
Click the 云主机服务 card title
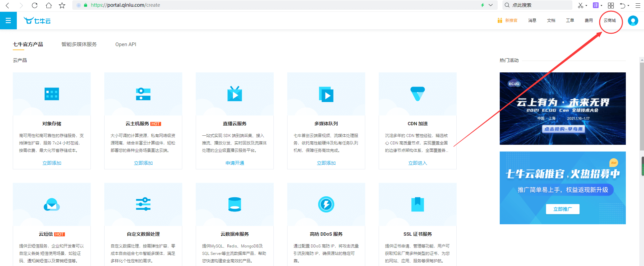pos(137,124)
